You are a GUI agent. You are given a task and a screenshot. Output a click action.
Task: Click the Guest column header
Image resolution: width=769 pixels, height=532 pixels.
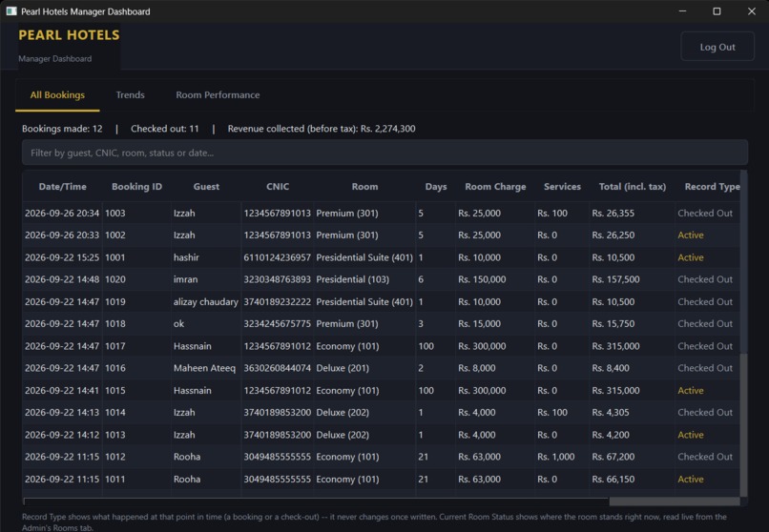pos(206,187)
